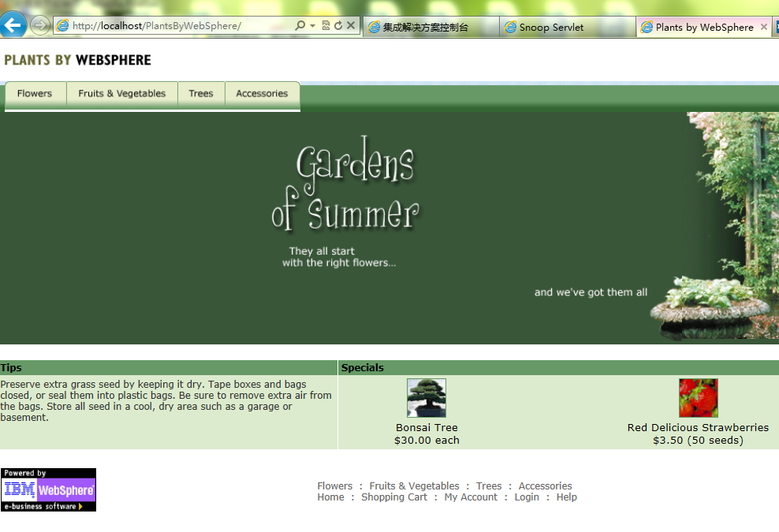Open the My Account link
Screen dimensions: 779x532
point(471,497)
